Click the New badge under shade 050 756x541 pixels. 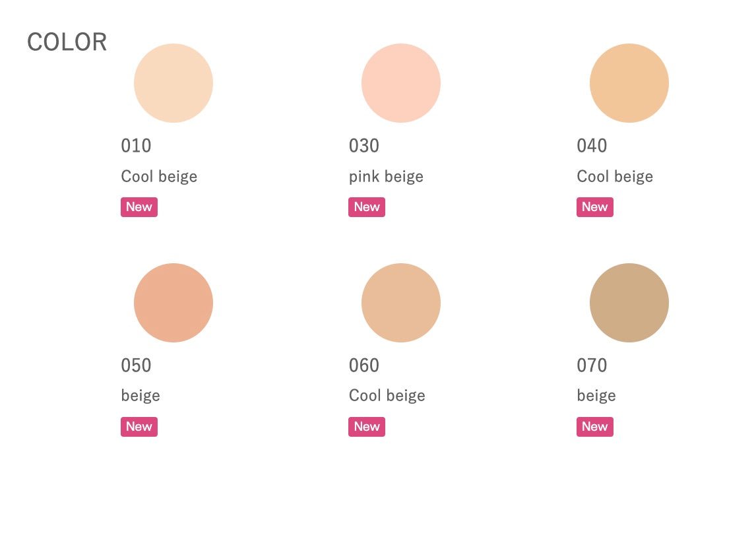point(139,427)
